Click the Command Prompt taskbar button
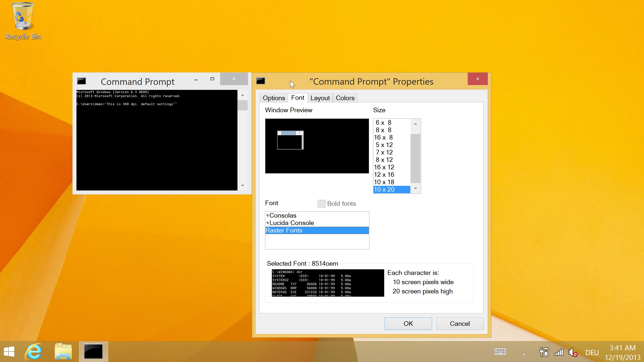644x362 pixels. (x=94, y=352)
